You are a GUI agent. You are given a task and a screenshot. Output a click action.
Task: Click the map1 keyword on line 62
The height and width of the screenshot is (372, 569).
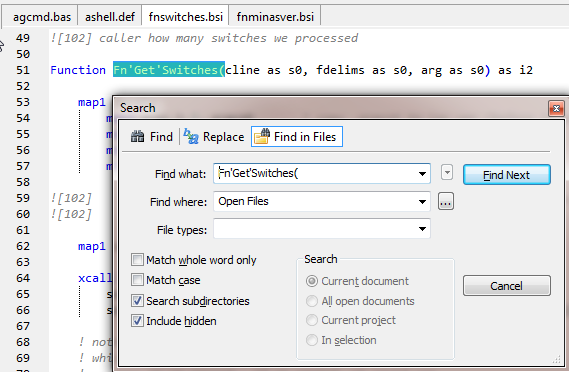(x=92, y=246)
